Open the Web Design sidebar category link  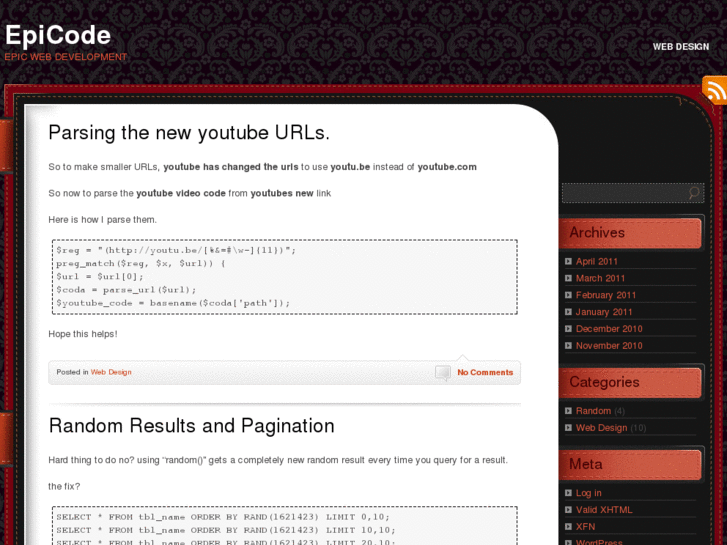[x=601, y=428]
